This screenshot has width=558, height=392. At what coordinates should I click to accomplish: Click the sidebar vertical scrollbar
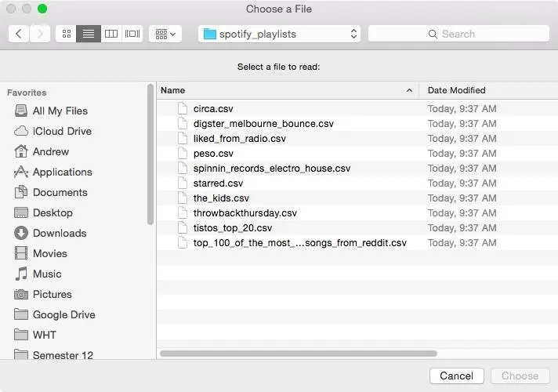(x=150, y=154)
